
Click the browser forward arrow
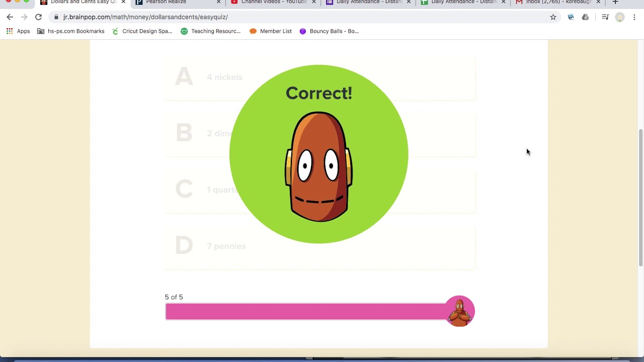[24, 17]
